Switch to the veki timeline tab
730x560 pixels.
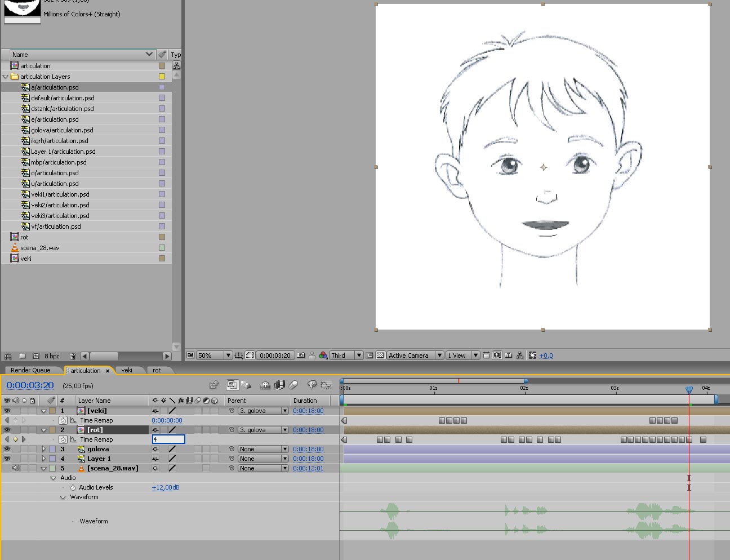tap(127, 370)
